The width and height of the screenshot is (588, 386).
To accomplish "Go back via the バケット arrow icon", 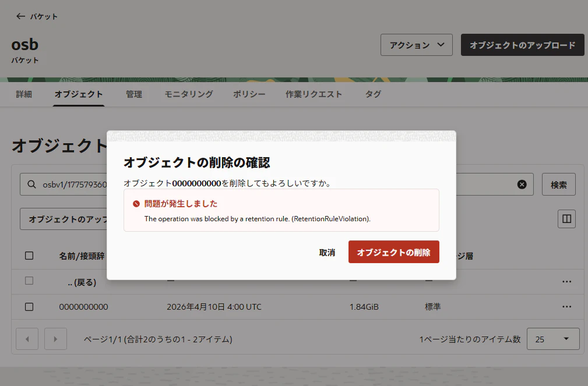I will (20, 16).
